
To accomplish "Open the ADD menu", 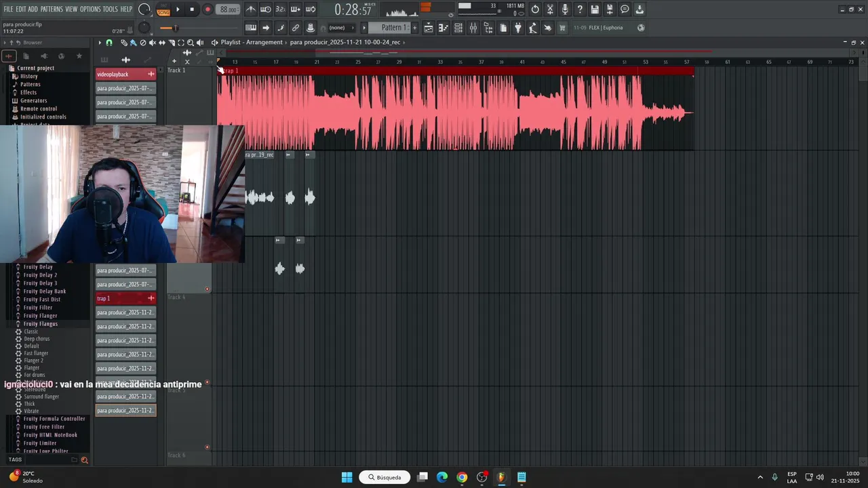I will pos(33,9).
